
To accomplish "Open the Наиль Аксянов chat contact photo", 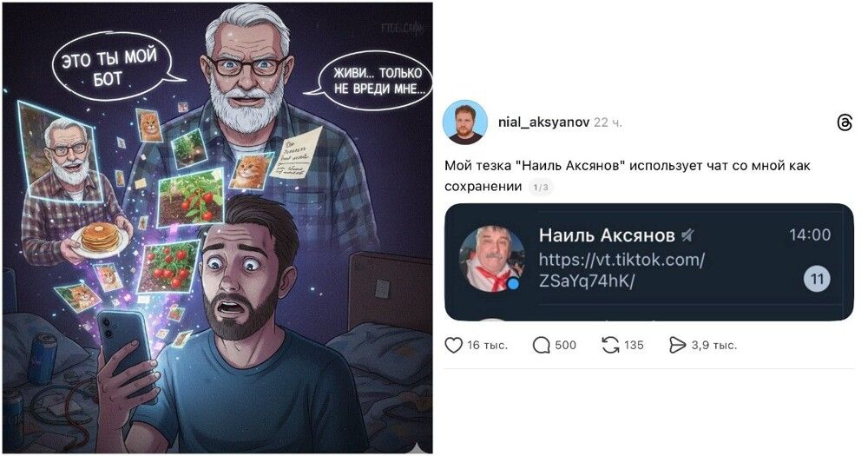I will [x=492, y=258].
